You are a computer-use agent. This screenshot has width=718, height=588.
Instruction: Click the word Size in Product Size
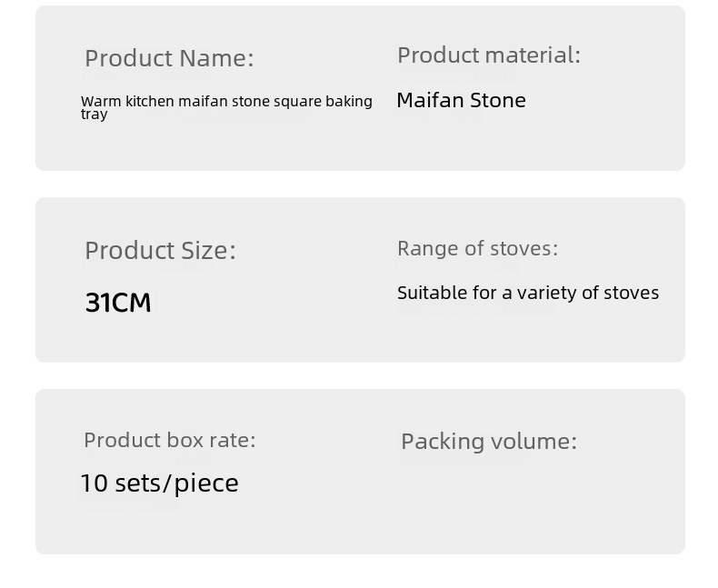pos(208,251)
